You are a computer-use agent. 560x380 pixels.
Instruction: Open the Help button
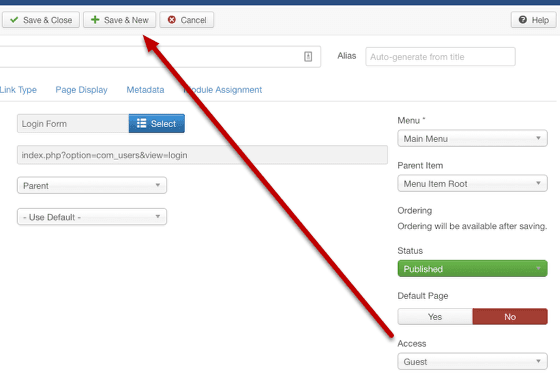(x=533, y=20)
